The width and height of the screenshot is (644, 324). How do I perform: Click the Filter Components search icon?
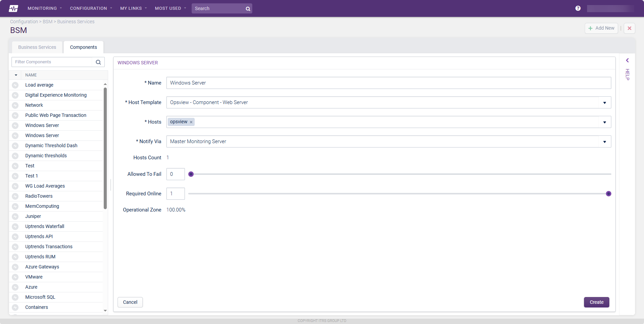coord(98,62)
